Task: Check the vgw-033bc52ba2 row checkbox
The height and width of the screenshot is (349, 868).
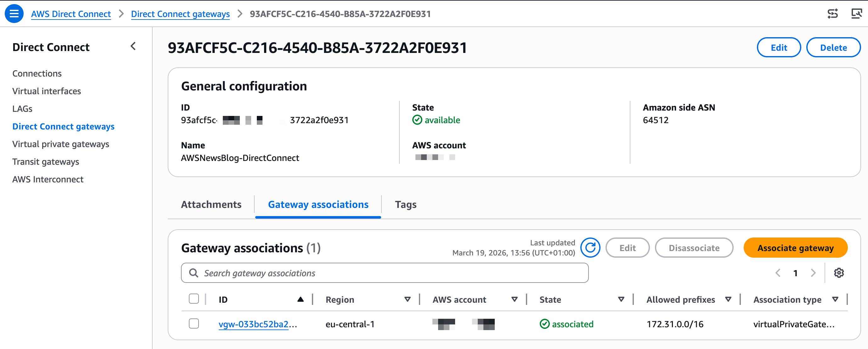Action: [x=194, y=324]
